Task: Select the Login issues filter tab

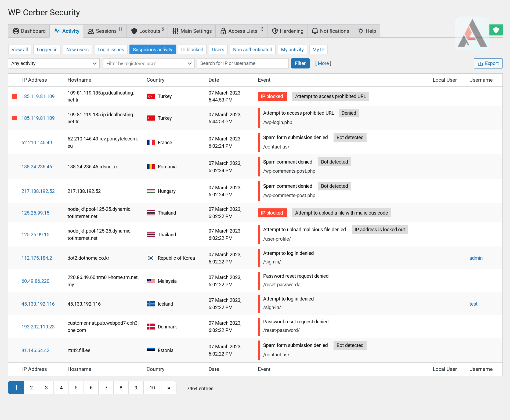Action: [111, 50]
